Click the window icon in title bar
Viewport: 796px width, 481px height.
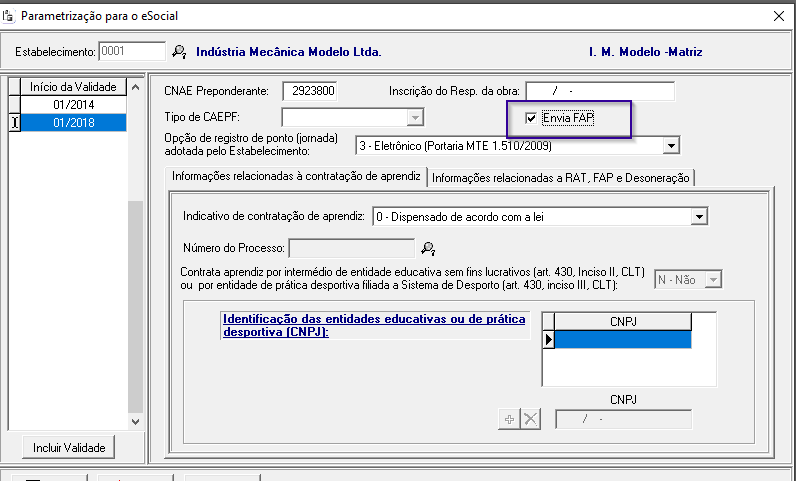[x=11, y=15]
